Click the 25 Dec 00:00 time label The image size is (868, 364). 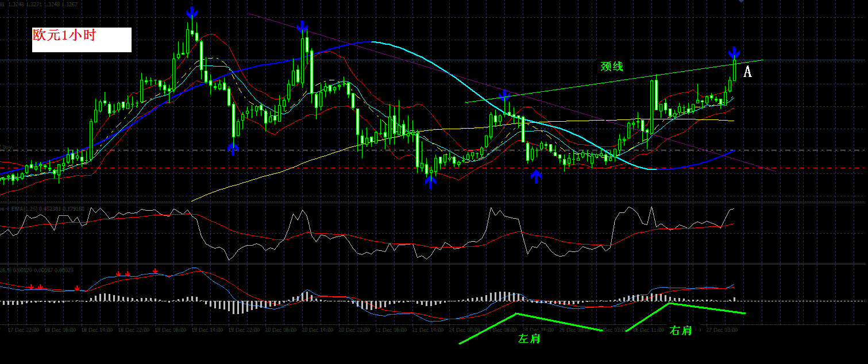[575, 330]
